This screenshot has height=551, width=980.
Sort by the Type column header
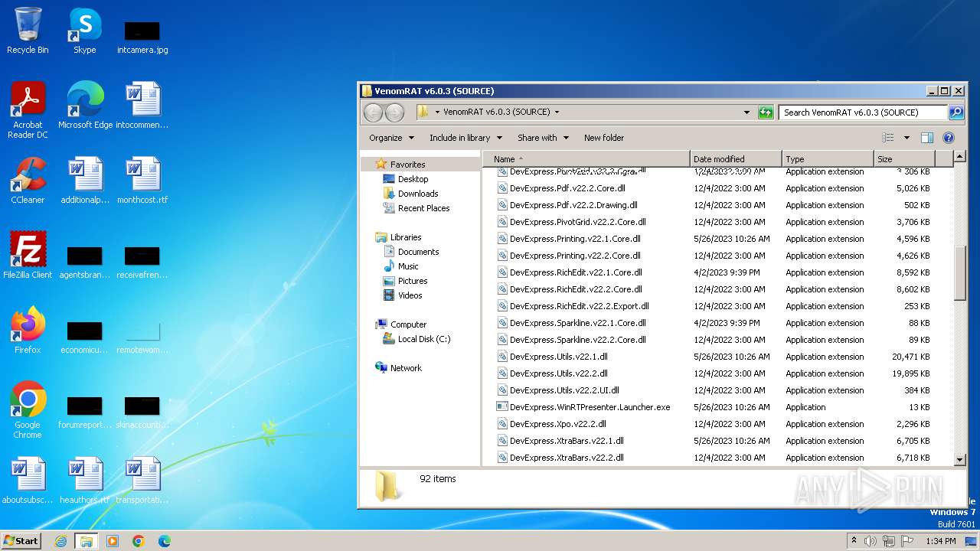[828, 159]
